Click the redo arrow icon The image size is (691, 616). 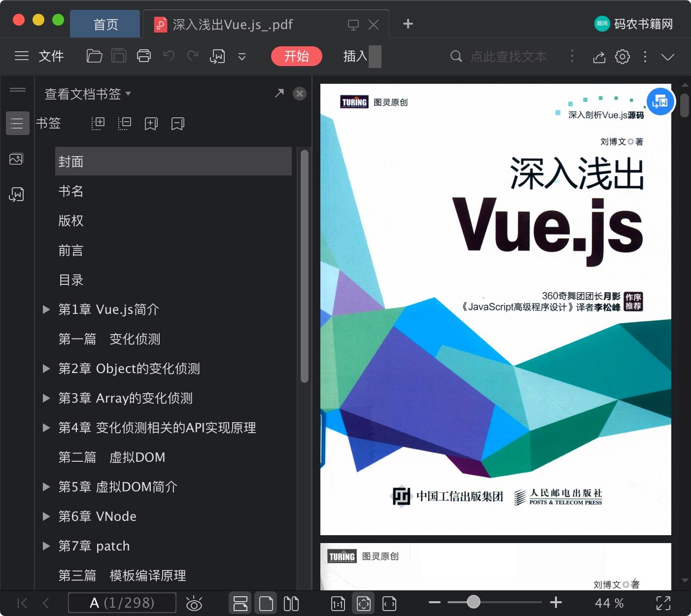point(193,56)
